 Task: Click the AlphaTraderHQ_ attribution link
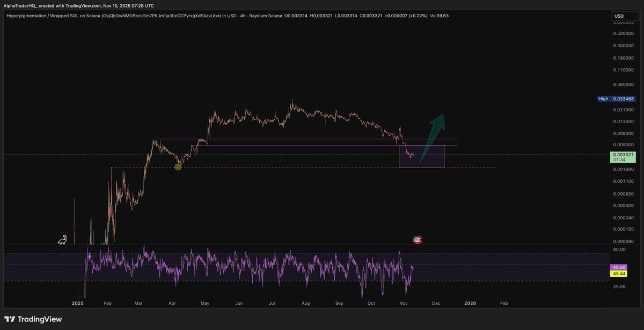pyautogui.click(x=20, y=5)
